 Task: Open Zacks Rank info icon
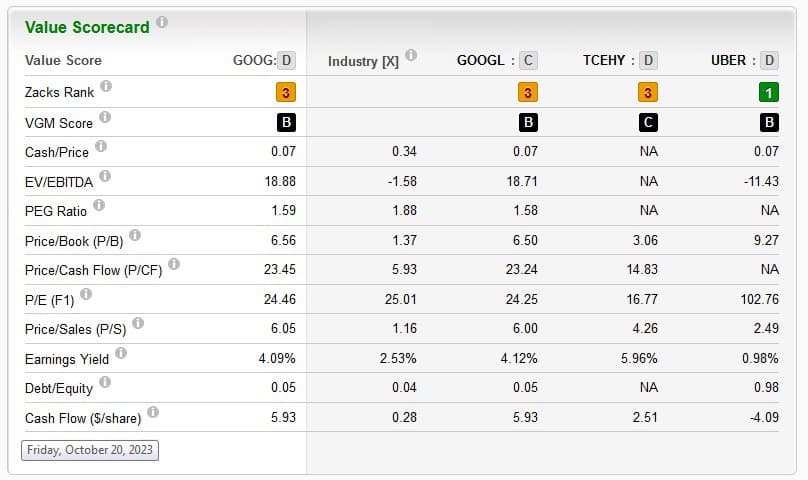click(x=106, y=87)
